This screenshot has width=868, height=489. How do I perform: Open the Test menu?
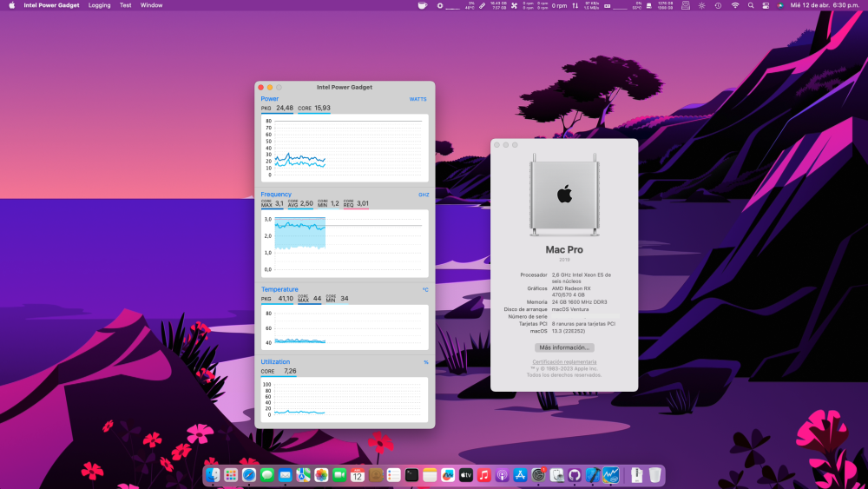(x=126, y=5)
